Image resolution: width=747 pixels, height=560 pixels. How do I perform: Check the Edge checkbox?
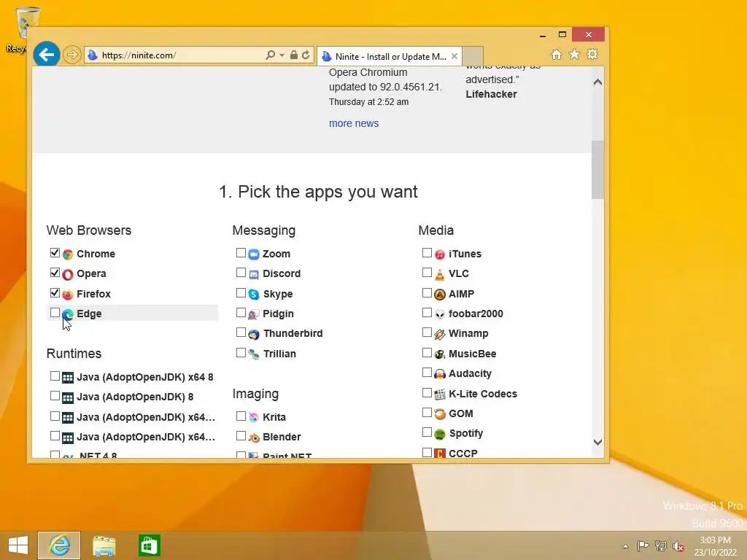55,312
